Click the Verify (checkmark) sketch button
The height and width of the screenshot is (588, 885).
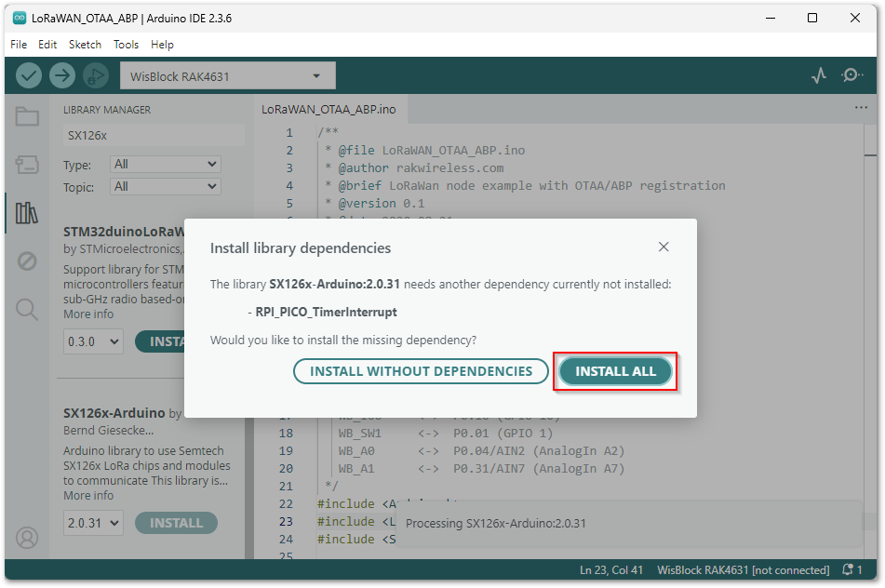click(x=28, y=75)
